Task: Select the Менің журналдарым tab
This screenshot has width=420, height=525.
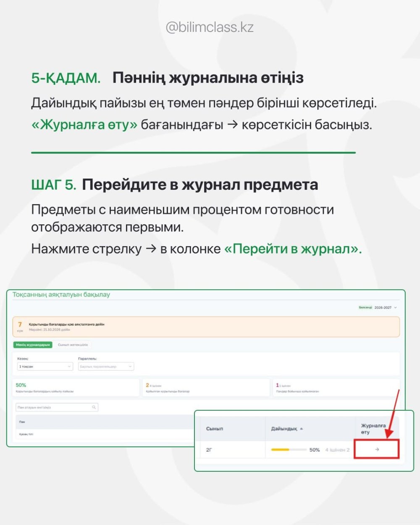Action: point(33,345)
